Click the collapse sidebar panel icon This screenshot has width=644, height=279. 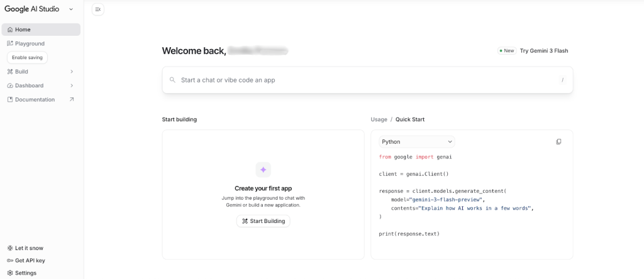pyautogui.click(x=97, y=9)
